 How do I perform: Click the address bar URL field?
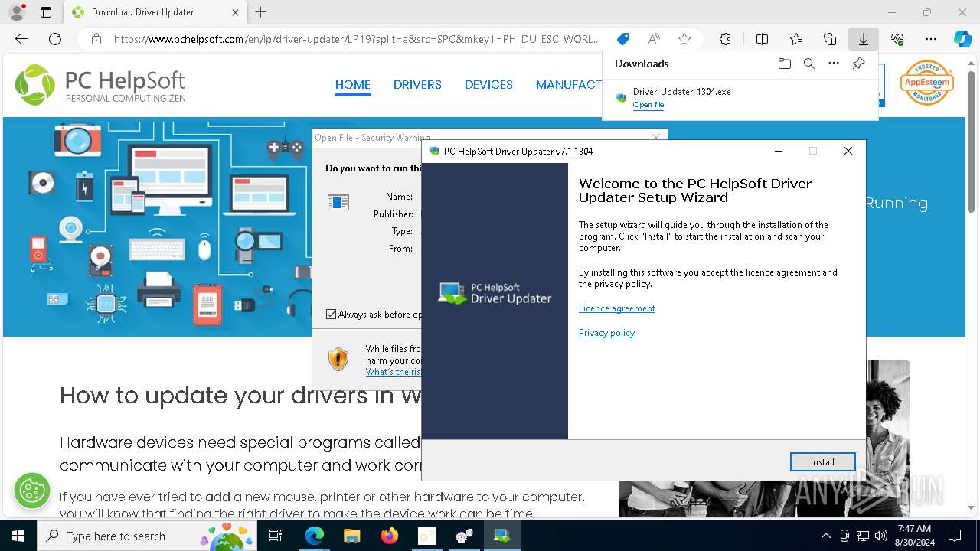tap(357, 39)
